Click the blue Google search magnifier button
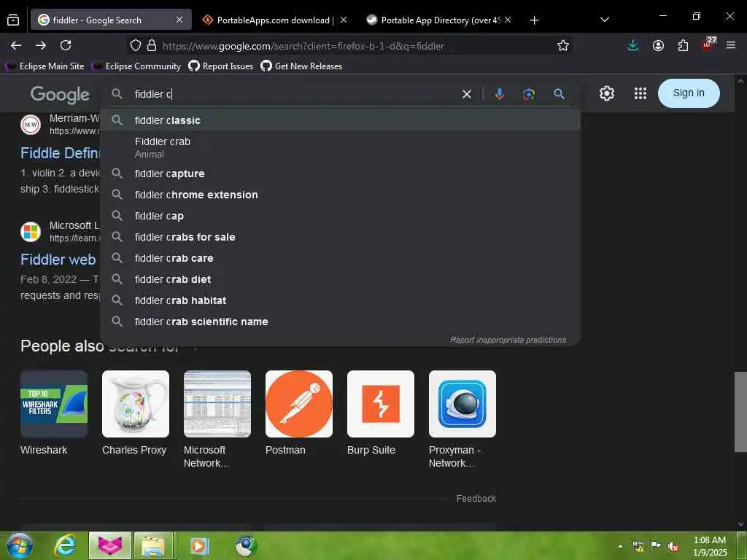747x560 pixels. [560, 94]
